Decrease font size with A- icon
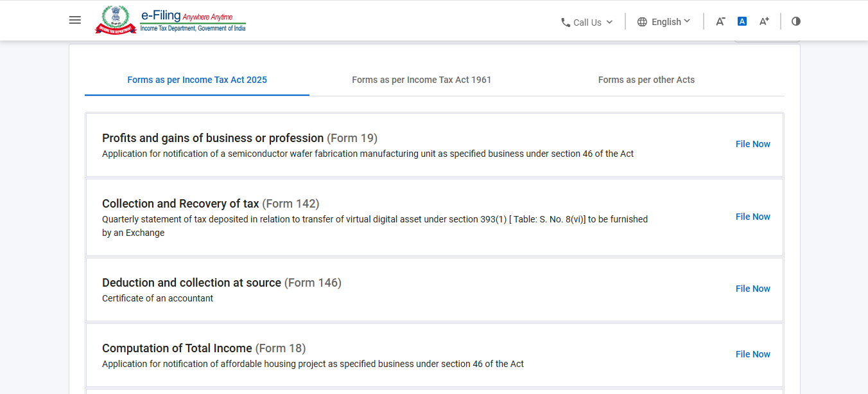Viewport: 868px width, 394px height. coord(720,21)
